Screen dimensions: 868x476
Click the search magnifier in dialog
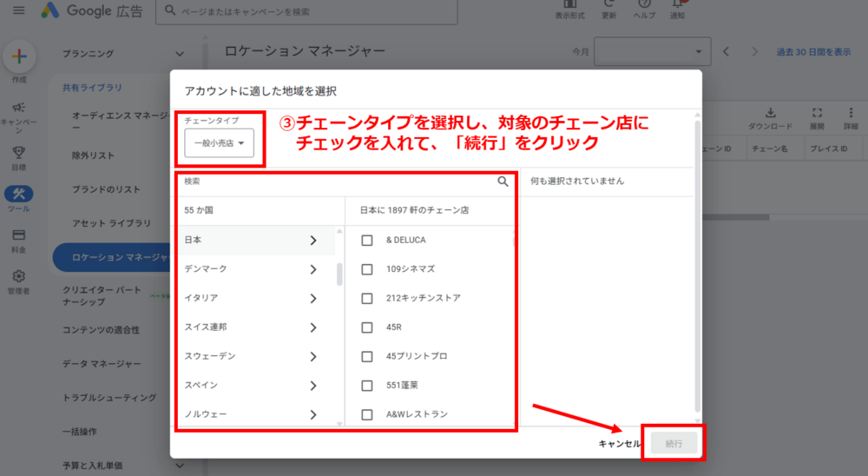coord(503,182)
